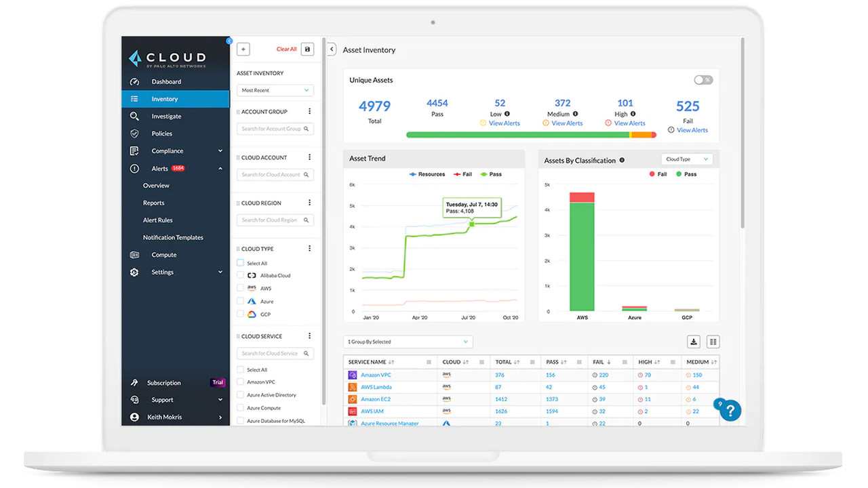Image resolution: width=868 pixels, height=488 pixels.
Task: Click the Search for Cloud Service field
Action: (x=275, y=353)
